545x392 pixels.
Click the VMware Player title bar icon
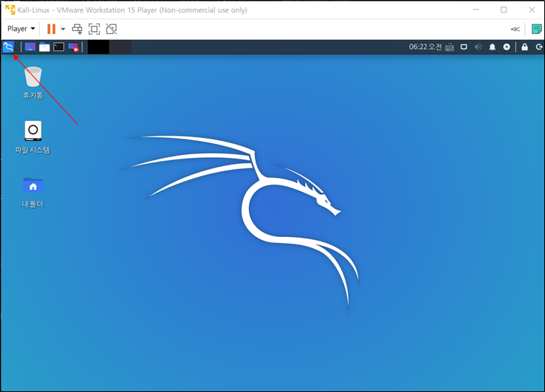coord(10,10)
